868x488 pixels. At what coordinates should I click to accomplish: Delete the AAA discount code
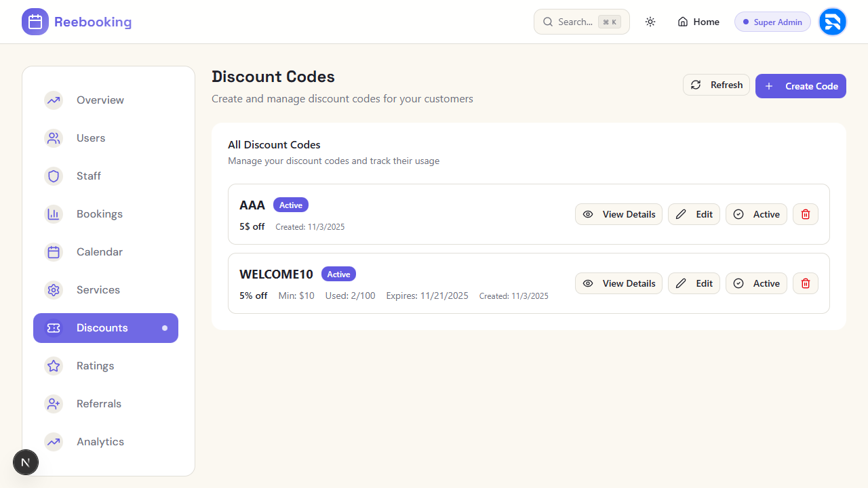point(806,214)
